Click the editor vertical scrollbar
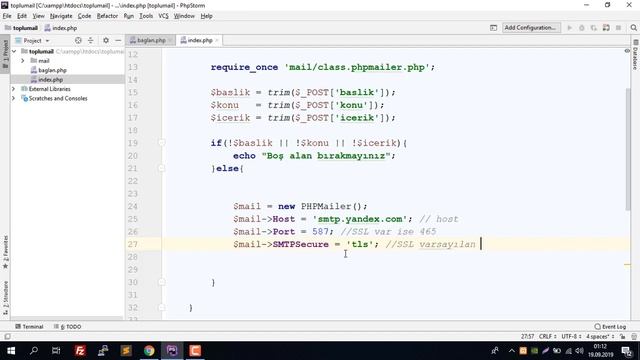This screenshot has height=360, width=640. (628, 149)
